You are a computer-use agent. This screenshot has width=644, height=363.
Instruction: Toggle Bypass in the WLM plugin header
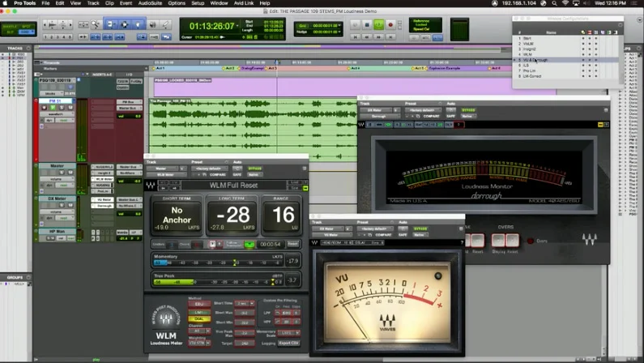[254, 169]
